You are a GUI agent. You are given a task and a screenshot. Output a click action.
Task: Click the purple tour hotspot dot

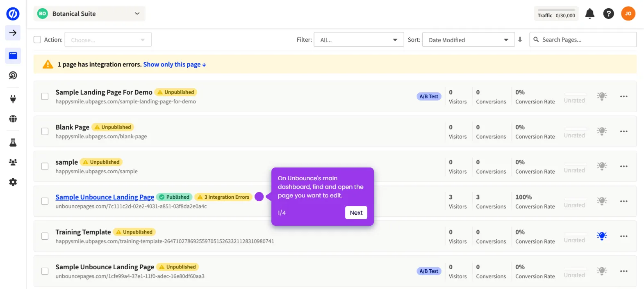[259, 197]
